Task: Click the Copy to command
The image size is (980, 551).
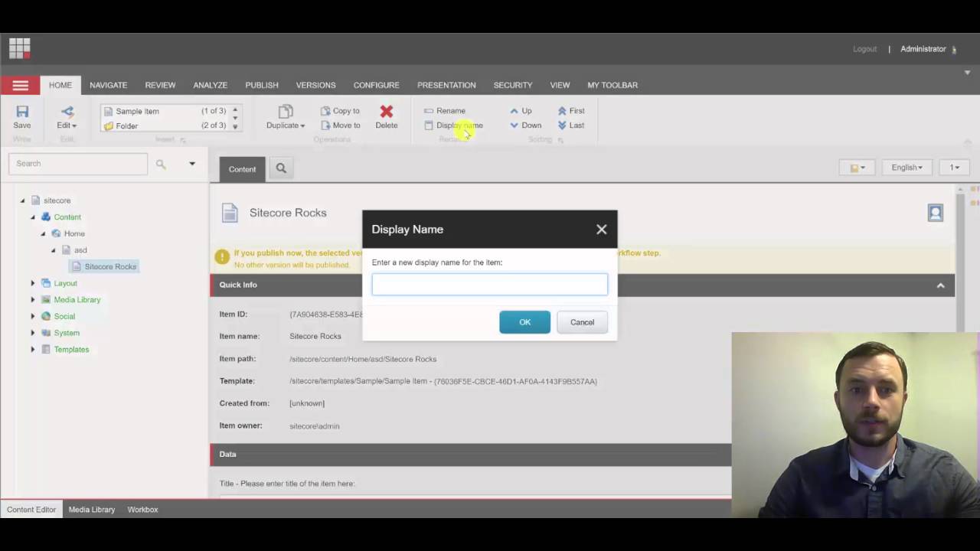Action: click(340, 111)
